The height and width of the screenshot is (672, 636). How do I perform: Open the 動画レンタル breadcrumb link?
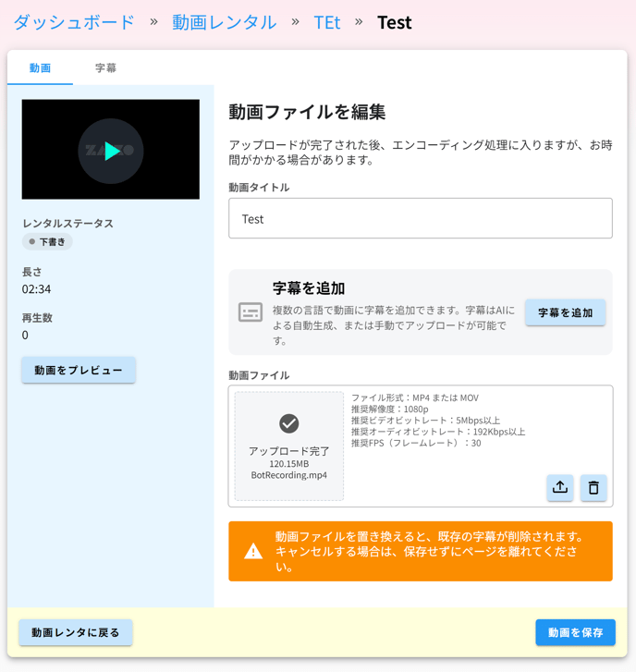point(224,22)
